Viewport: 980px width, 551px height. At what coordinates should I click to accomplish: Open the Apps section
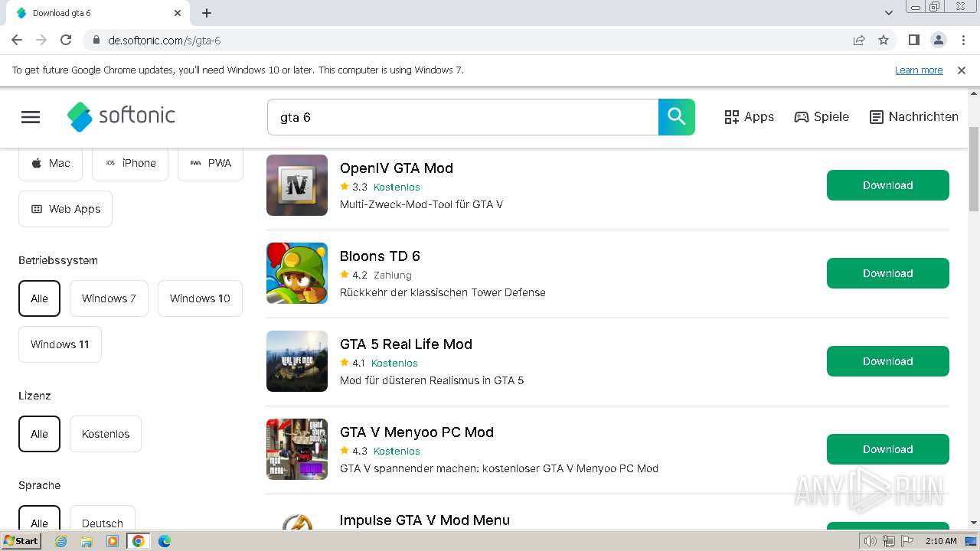[749, 117]
